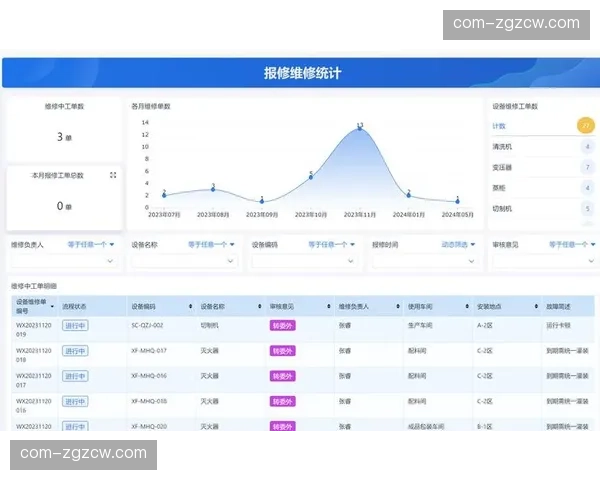Select the 2023年10月 data point on chart
The image size is (600, 480).
[311, 177]
